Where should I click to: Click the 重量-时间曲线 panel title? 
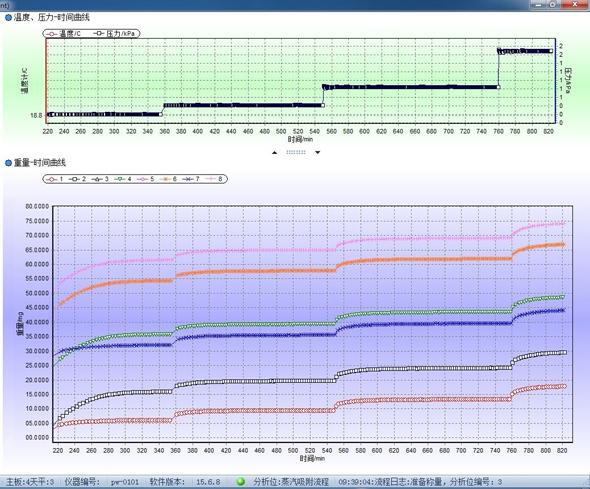40,163
